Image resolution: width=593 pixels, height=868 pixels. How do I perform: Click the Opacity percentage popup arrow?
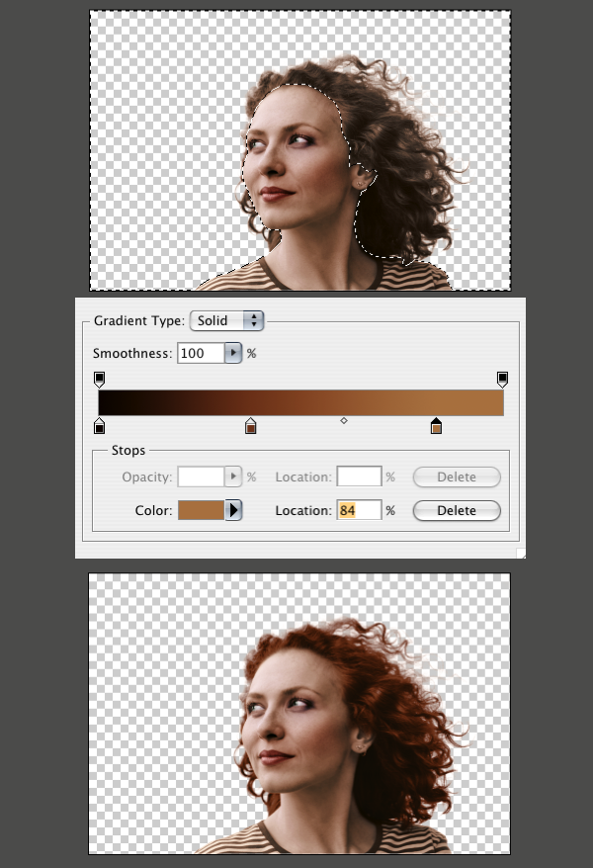point(234,477)
